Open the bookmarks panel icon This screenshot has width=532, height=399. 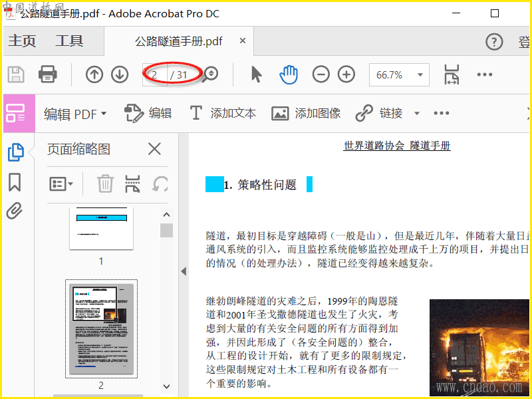tap(15, 182)
